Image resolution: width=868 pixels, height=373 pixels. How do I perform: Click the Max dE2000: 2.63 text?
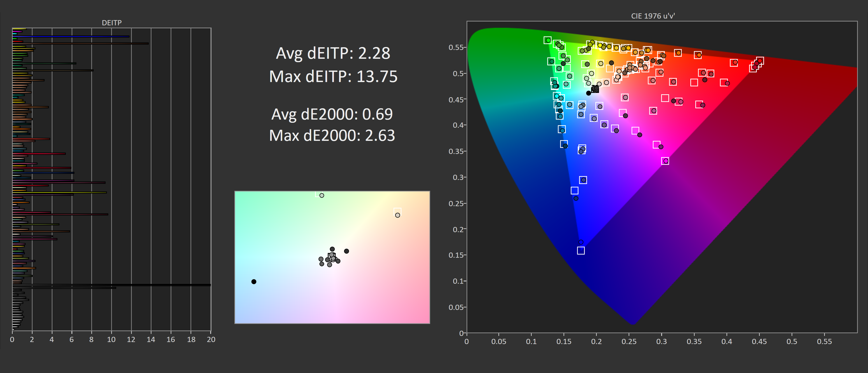[332, 135]
